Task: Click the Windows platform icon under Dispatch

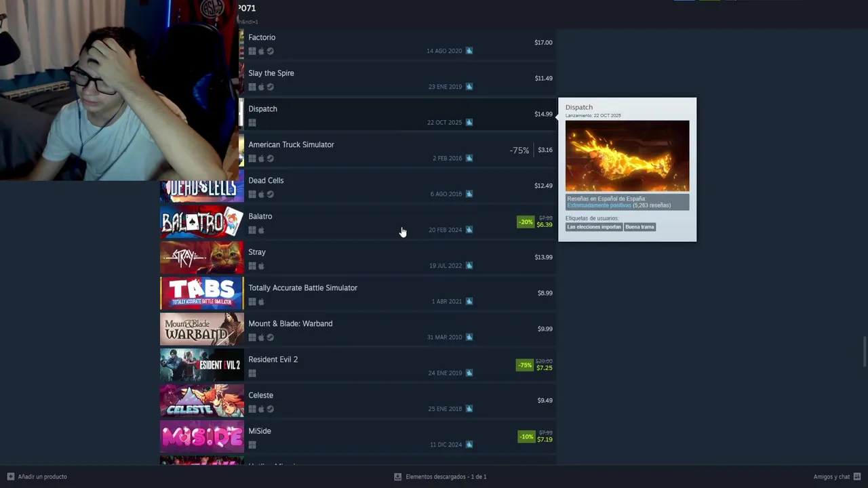Action: (252, 123)
